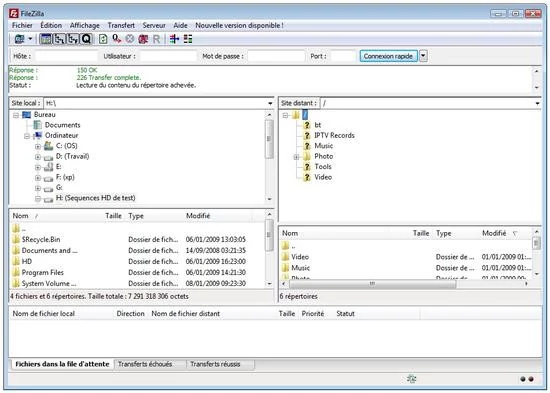Collapse the Bureau tree node

click(16, 115)
